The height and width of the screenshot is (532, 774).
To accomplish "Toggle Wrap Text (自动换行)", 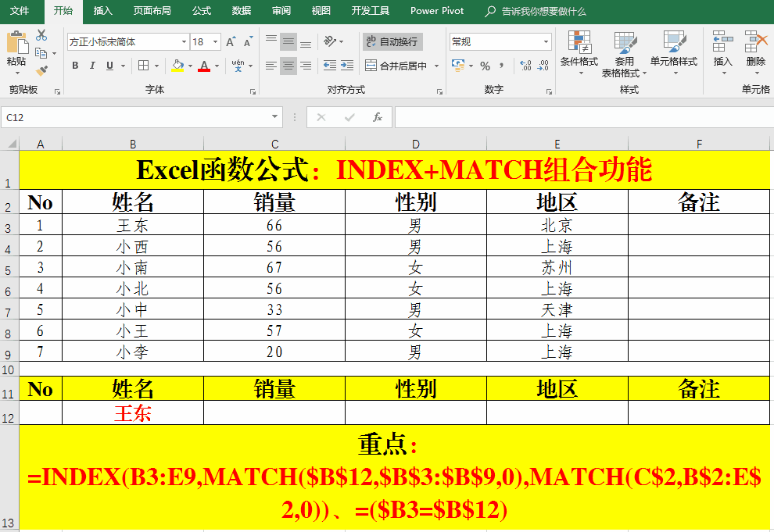I will coord(392,41).
